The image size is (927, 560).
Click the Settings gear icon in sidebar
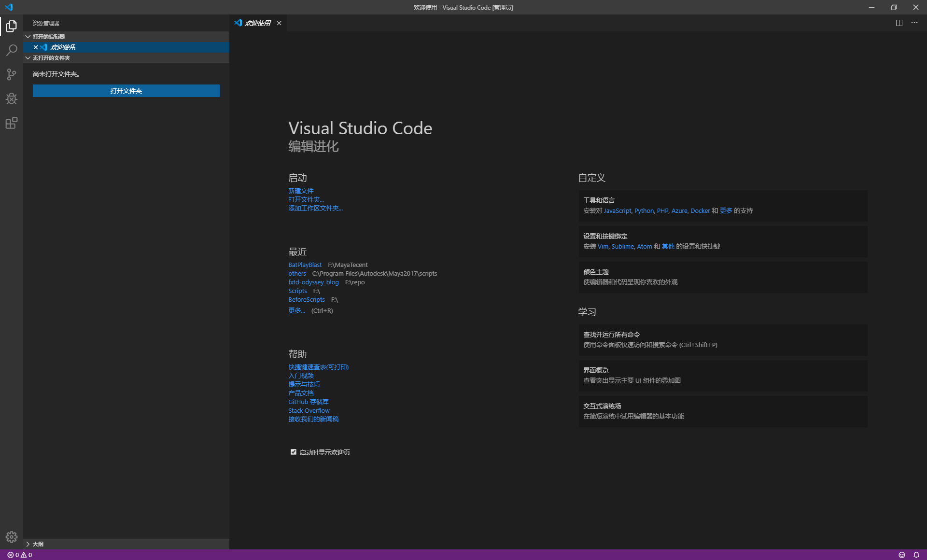pyautogui.click(x=11, y=537)
